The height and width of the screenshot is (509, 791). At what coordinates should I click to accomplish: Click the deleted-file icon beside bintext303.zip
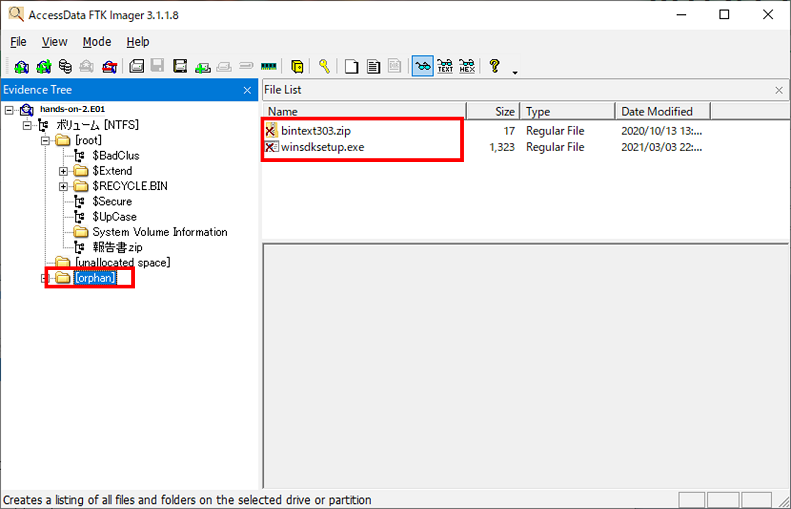271,131
